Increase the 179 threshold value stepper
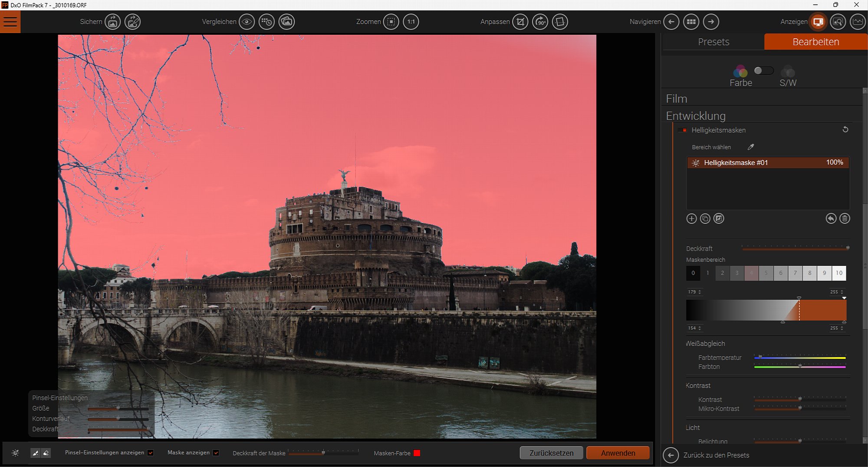Viewport: 868px width, 467px height. click(x=700, y=291)
